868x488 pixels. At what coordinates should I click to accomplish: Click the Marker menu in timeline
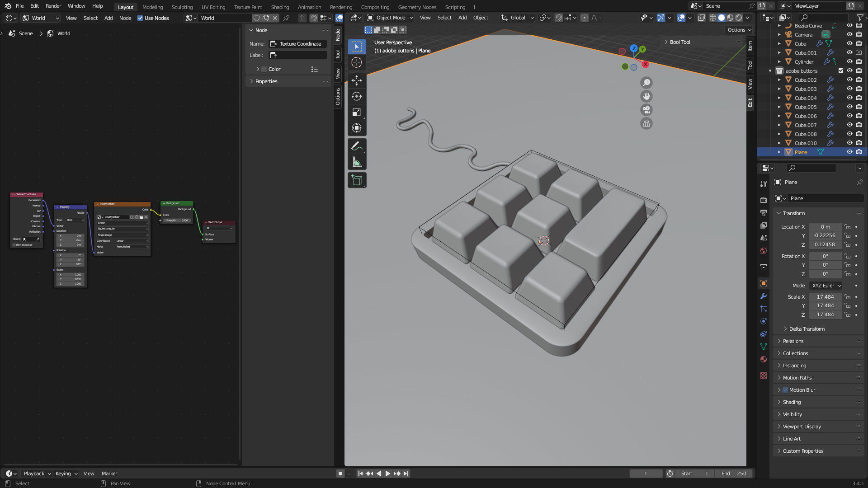pyautogui.click(x=109, y=474)
